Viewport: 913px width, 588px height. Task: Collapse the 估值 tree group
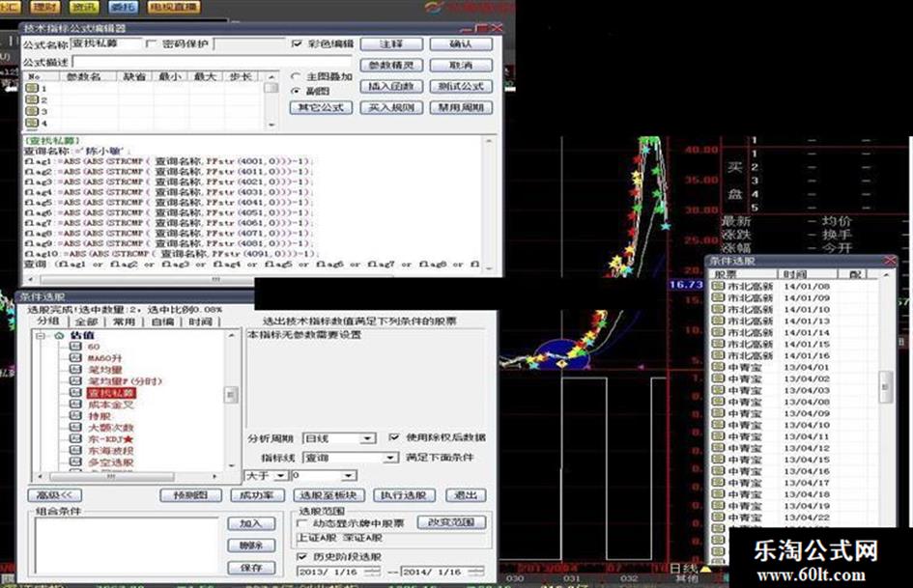pyautogui.click(x=40, y=336)
